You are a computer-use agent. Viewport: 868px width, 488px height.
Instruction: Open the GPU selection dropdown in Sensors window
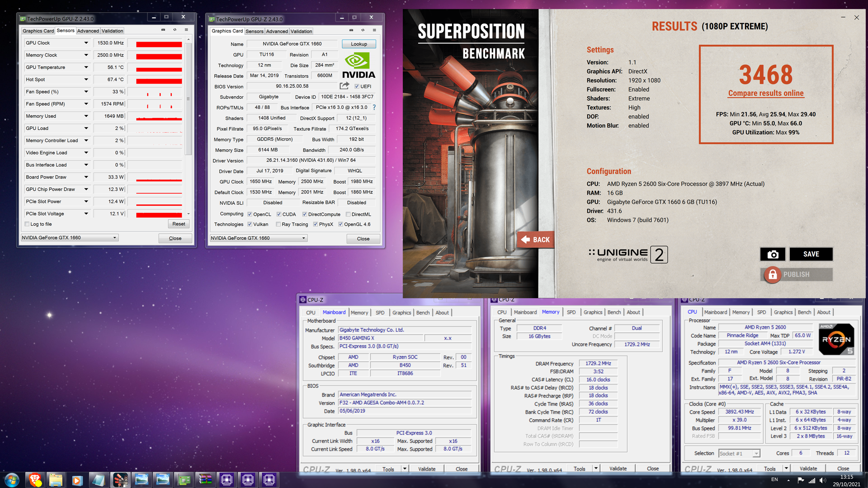pyautogui.click(x=70, y=238)
